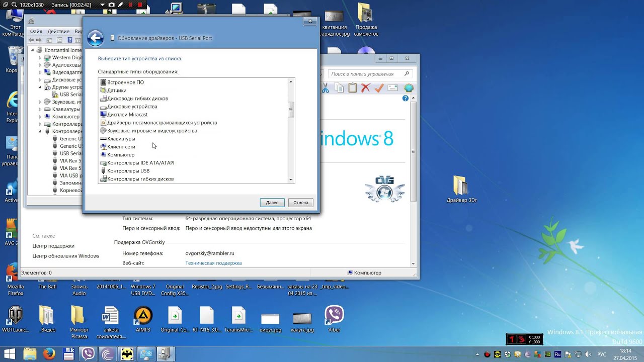Image resolution: width=644 pixels, height=362 pixels.
Task: Open Firefox from the taskbar
Action: (49, 354)
